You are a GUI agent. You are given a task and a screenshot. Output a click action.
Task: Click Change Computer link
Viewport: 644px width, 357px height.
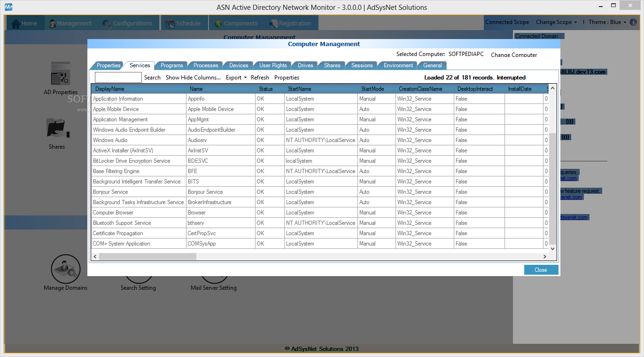click(514, 55)
